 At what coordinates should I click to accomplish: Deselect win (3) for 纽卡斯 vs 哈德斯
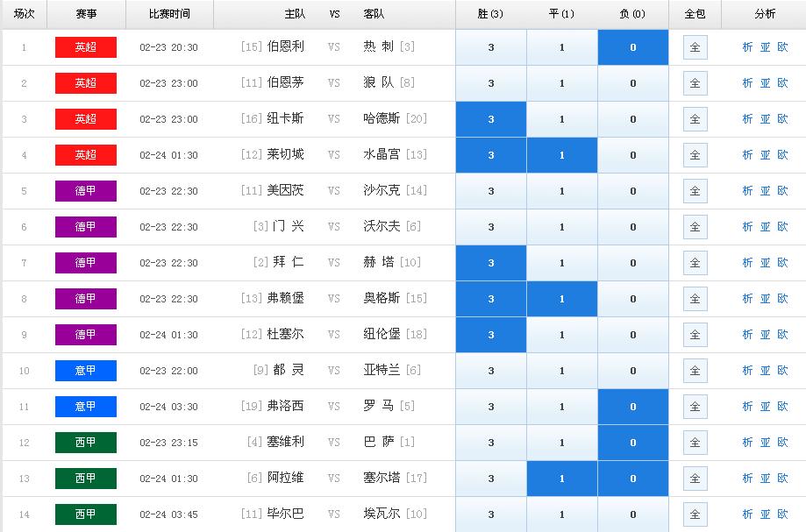(x=491, y=119)
